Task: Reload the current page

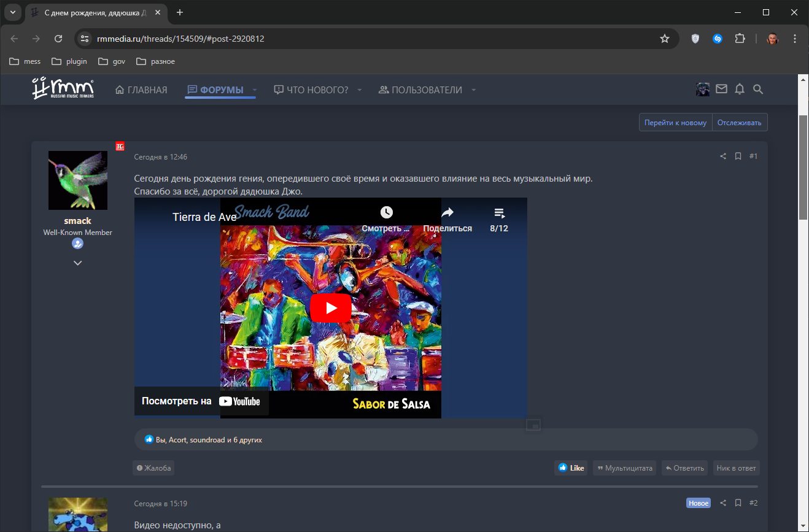Action: (x=58, y=39)
